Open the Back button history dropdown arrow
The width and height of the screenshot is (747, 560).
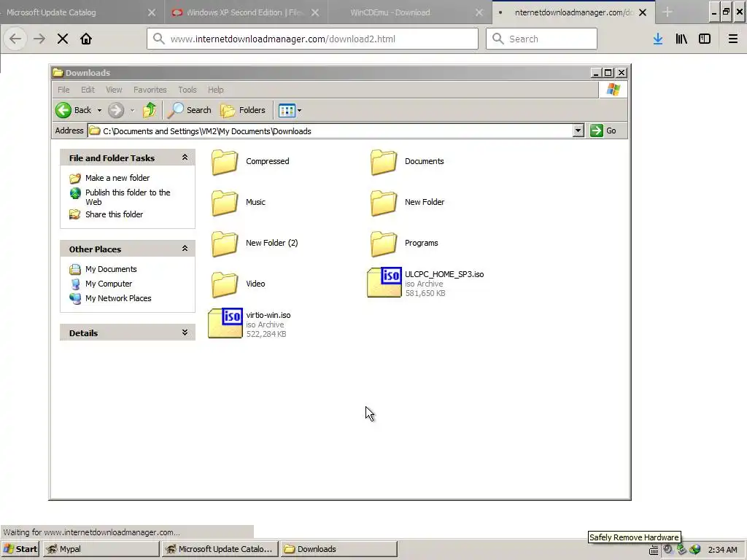tap(99, 111)
